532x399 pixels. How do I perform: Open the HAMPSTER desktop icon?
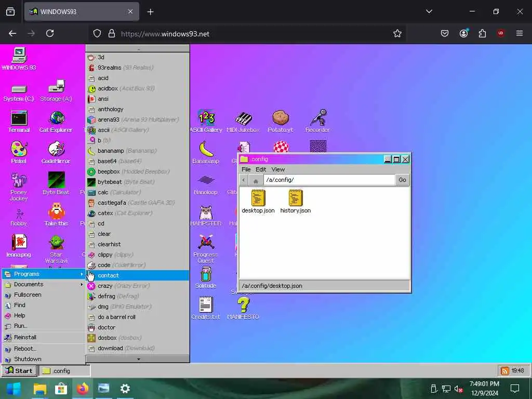pos(206,216)
